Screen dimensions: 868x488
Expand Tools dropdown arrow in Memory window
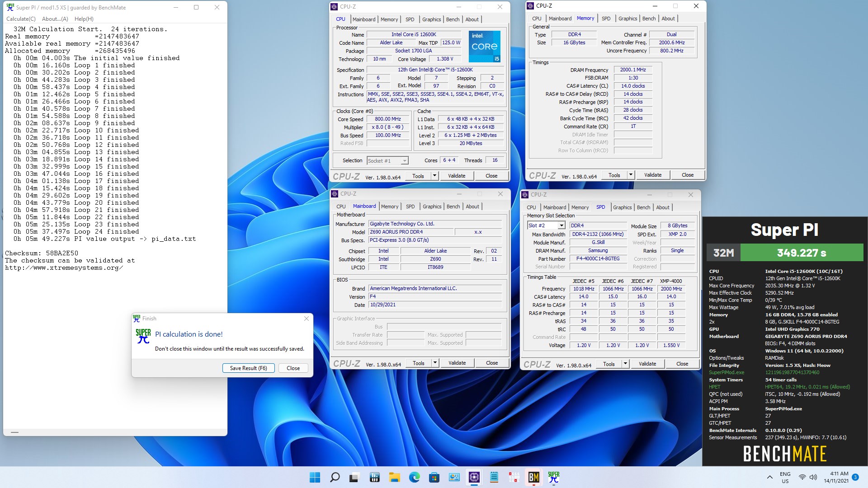click(x=631, y=175)
